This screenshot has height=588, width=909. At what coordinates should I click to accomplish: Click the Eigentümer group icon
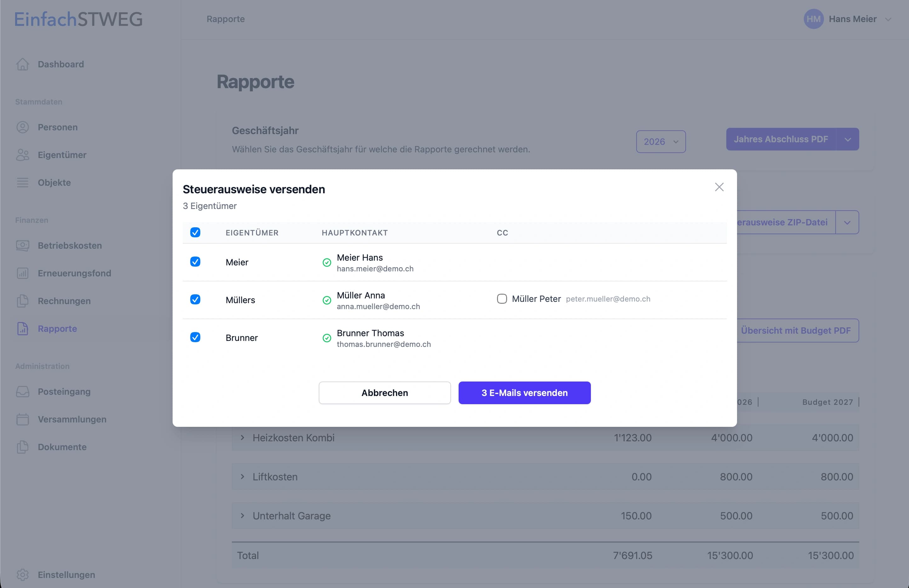click(23, 155)
